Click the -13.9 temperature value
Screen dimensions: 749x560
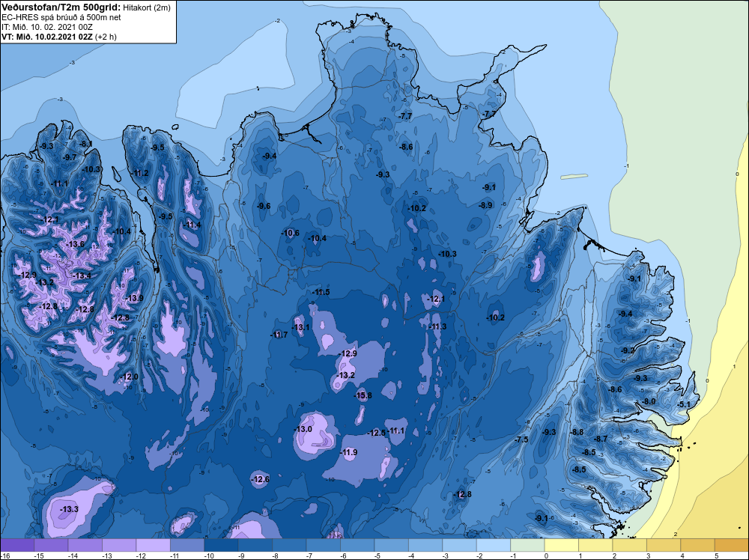click(134, 298)
